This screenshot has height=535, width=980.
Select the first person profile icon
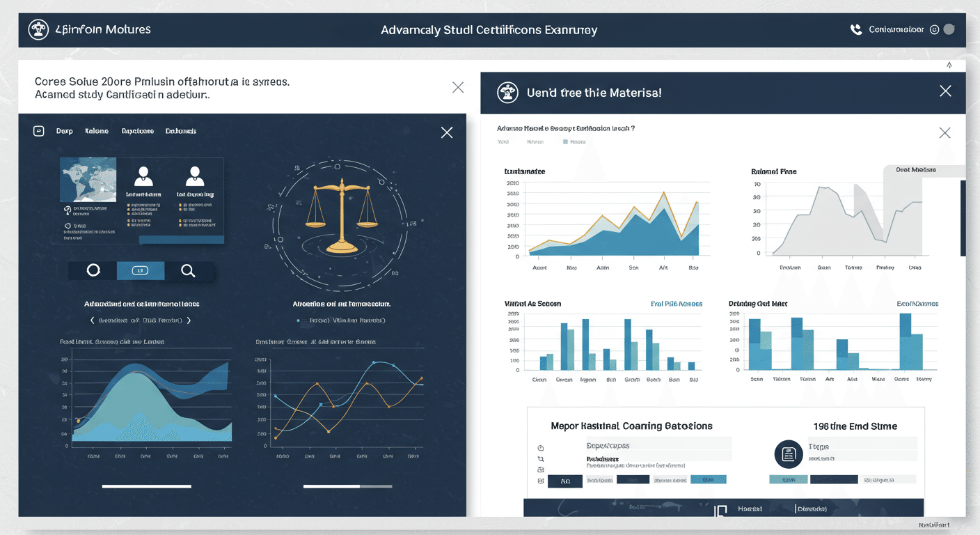[x=143, y=176]
